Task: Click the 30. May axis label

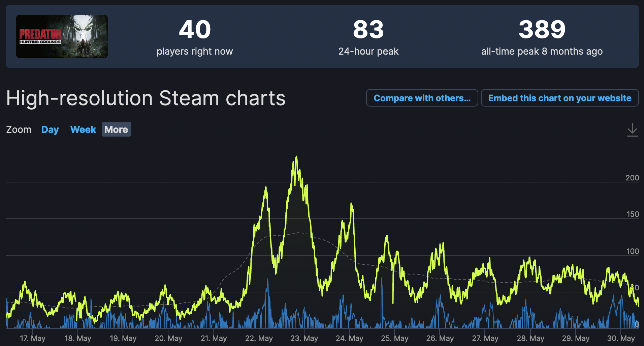Action: click(621, 338)
